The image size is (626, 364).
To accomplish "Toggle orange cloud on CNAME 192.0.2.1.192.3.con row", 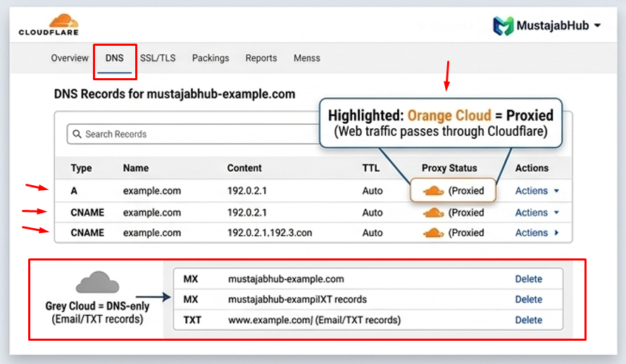I will pyautogui.click(x=433, y=232).
